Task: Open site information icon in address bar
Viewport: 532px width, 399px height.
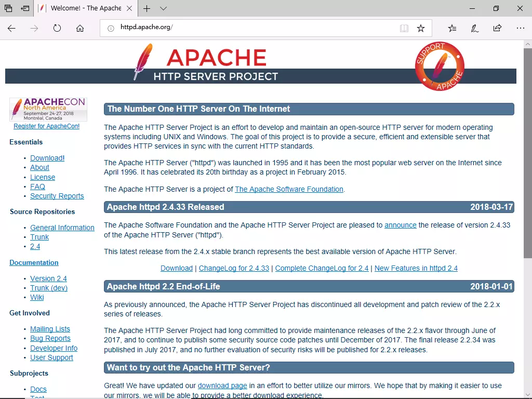Action: pyautogui.click(x=111, y=29)
